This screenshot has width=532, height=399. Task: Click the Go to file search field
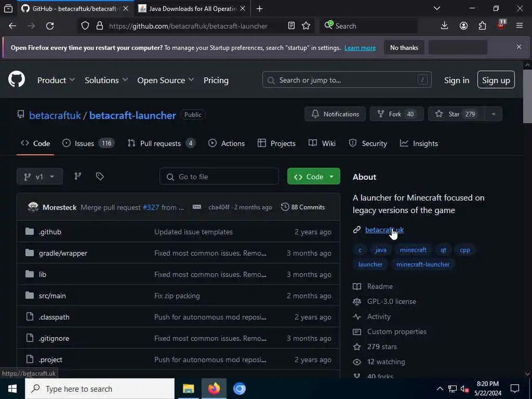point(219,177)
